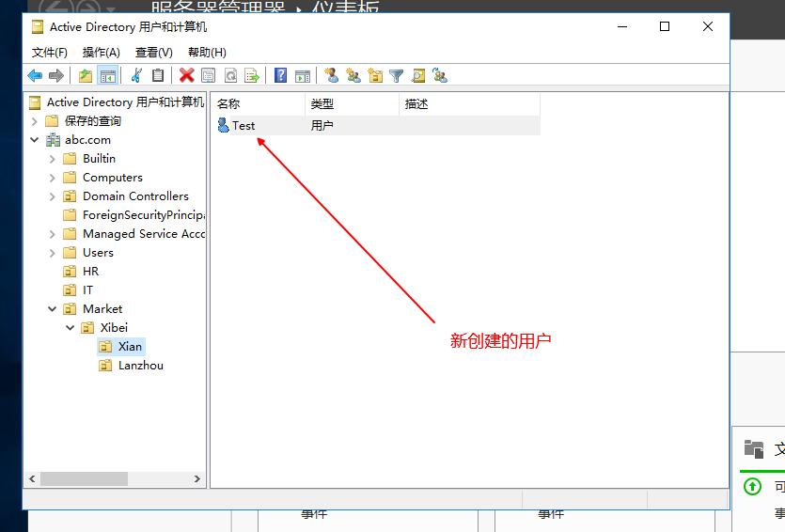Expand the Managed Service Accounts node
This screenshot has width=785, height=532.
click(x=52, y=234)
